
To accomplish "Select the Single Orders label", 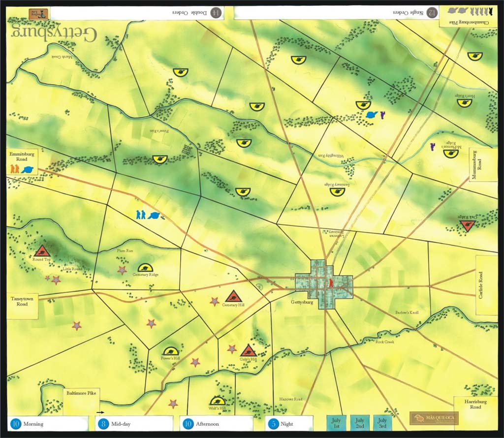I will coord(408,12).
